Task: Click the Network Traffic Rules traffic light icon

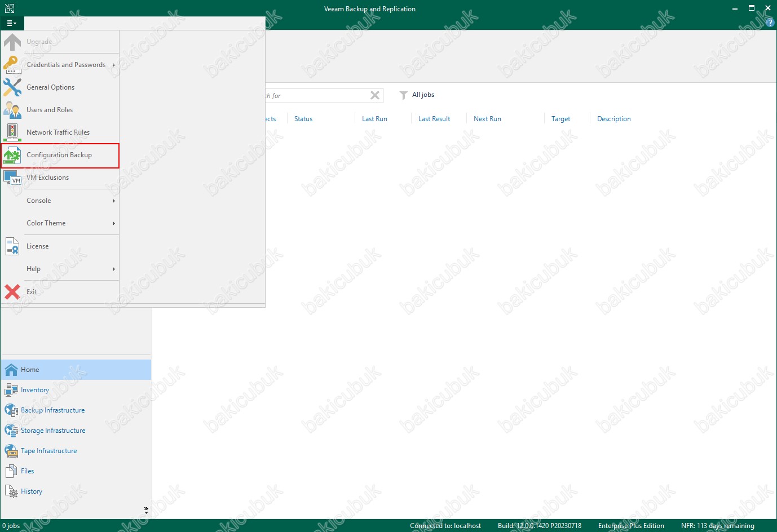Action: click(12, 132)
